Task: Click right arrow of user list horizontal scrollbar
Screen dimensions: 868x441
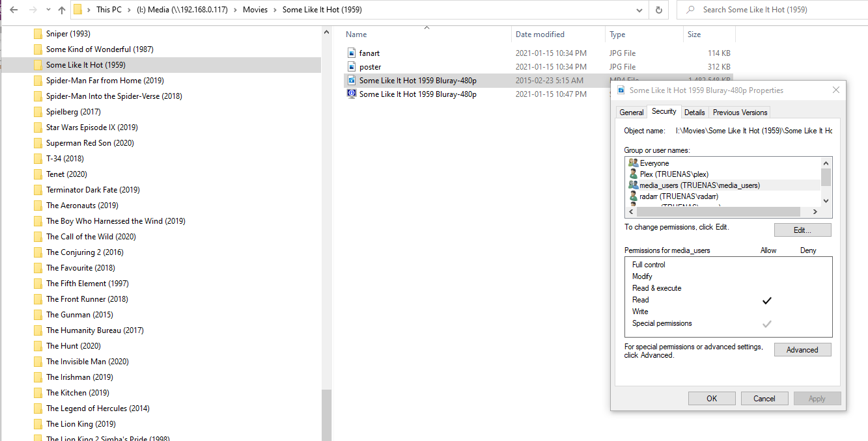Action: 815,212
